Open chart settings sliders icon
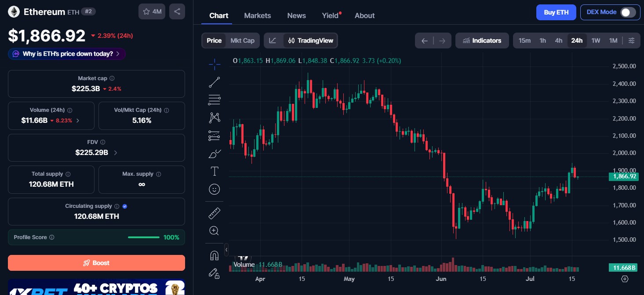This screenshot has width=644, height=295. pyautogui.click(x=632, y=41)
